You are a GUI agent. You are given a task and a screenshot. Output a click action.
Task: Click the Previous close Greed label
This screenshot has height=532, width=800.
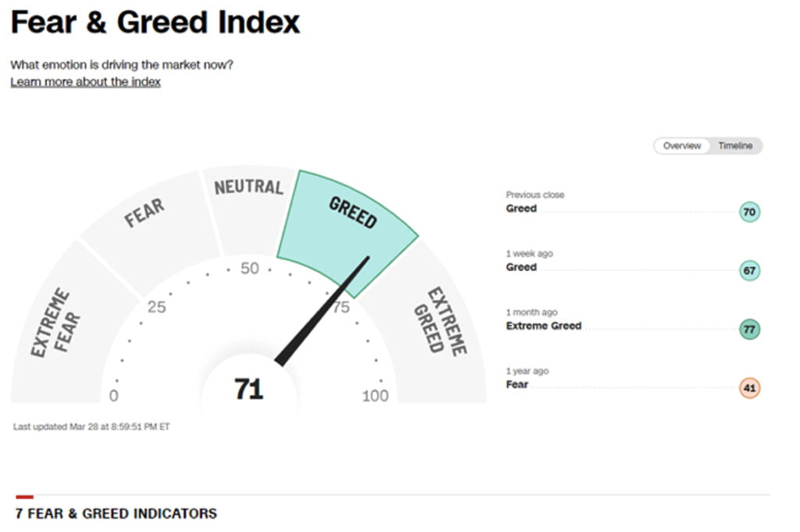pyautogui.click(x=521, y=209)
